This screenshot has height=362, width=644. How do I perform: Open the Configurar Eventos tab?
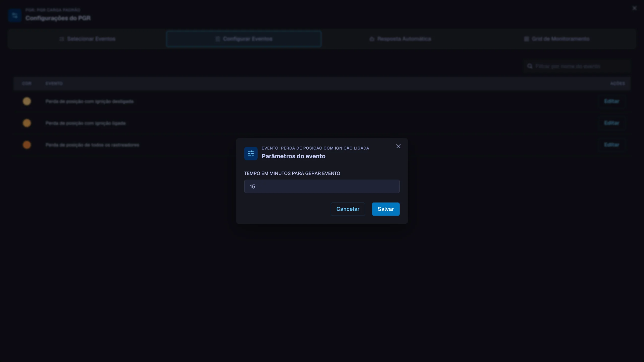pos(244,39)
